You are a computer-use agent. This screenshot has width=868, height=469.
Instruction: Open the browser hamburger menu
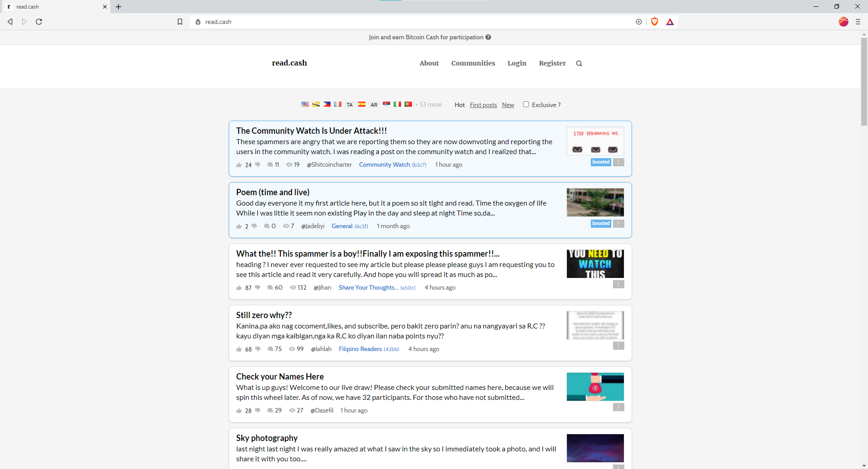[858, 22]
